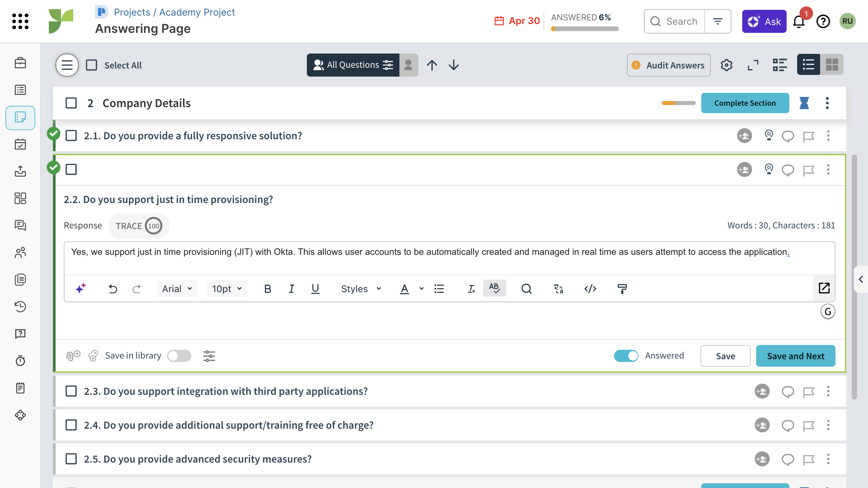Open the notifications bell
The width and height of the screenshot is (868, 488).
click(x=799, y=22)
